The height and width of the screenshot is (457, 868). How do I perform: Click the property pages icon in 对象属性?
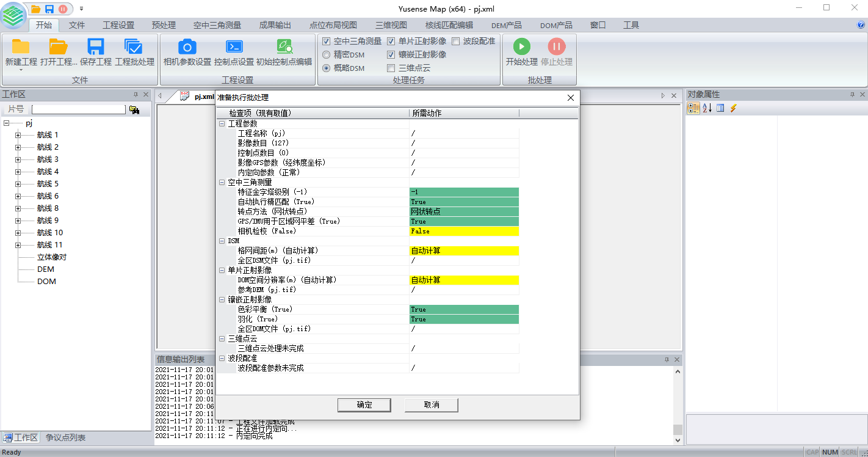pyautogui.click(x=720, y=108)
